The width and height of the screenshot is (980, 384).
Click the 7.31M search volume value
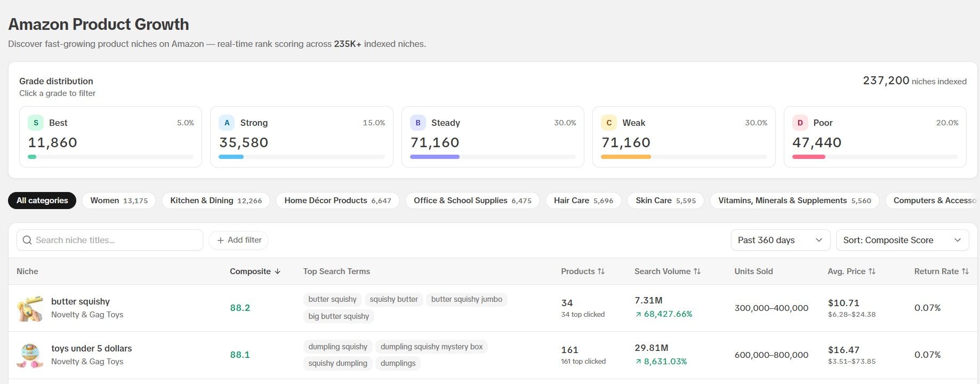[648, 301]
